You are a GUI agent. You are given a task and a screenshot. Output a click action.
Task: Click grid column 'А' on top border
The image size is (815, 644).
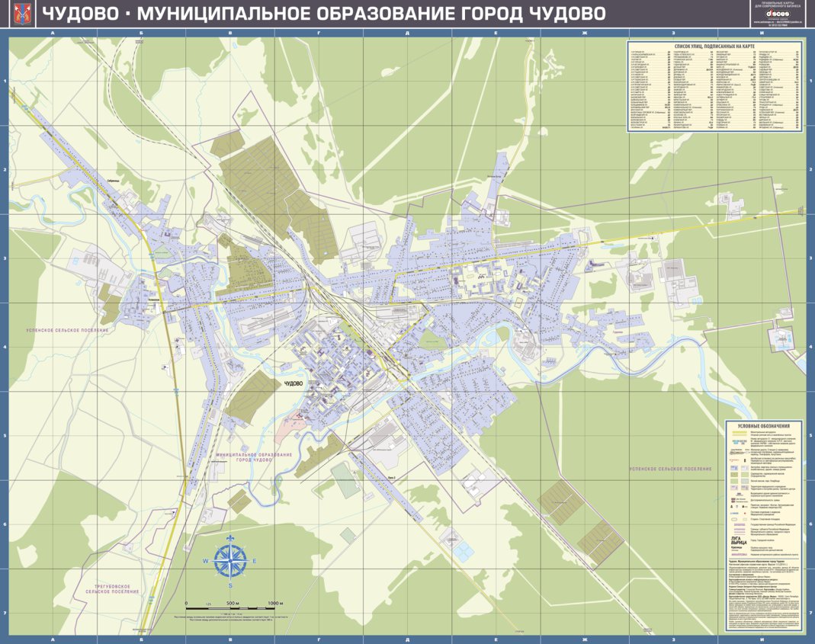pyautogui.click(x=53, y=34)
